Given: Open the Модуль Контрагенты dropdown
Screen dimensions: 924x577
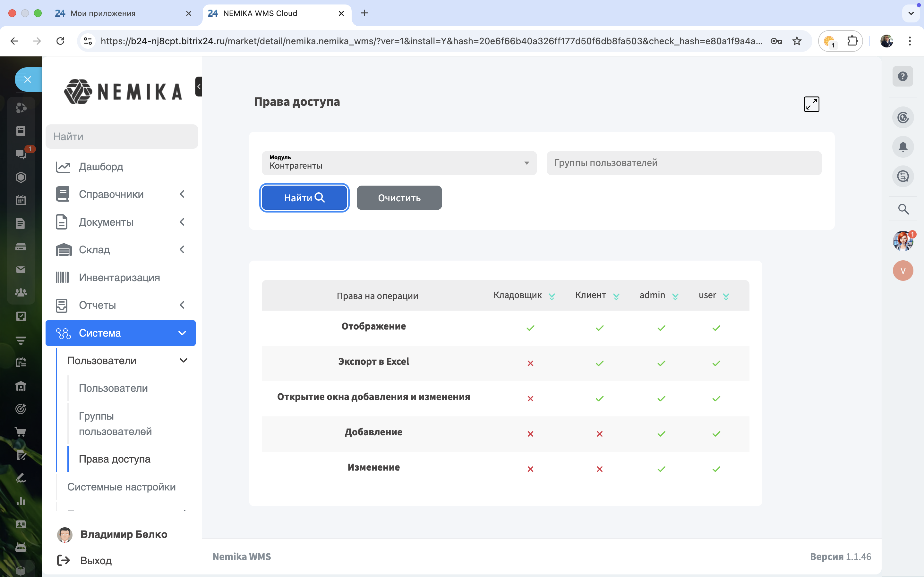Looking at the screenshot, I should [399, 163].
